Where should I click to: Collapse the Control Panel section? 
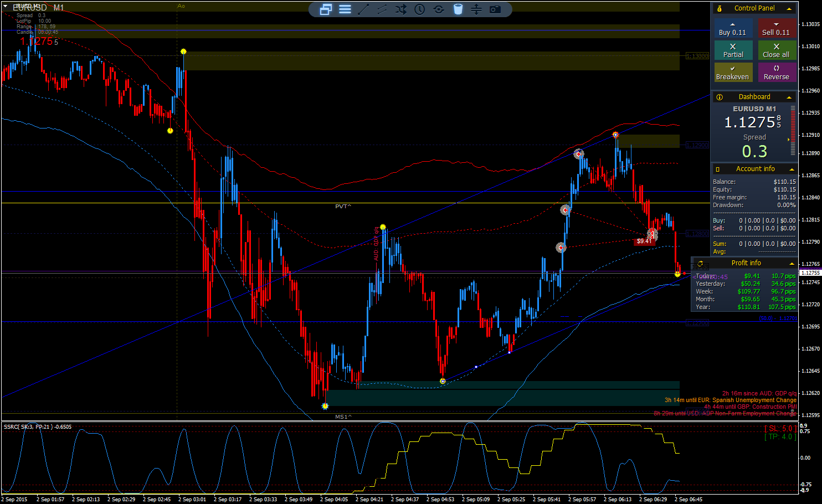(x=789, y=8)
